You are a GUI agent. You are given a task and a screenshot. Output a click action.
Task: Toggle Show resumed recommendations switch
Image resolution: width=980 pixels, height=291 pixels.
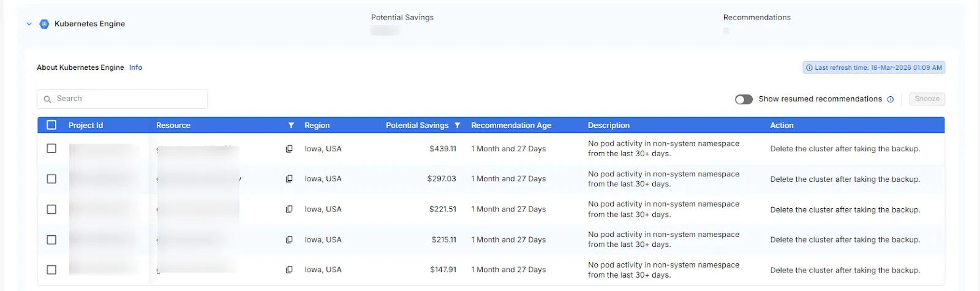(744, 99)
